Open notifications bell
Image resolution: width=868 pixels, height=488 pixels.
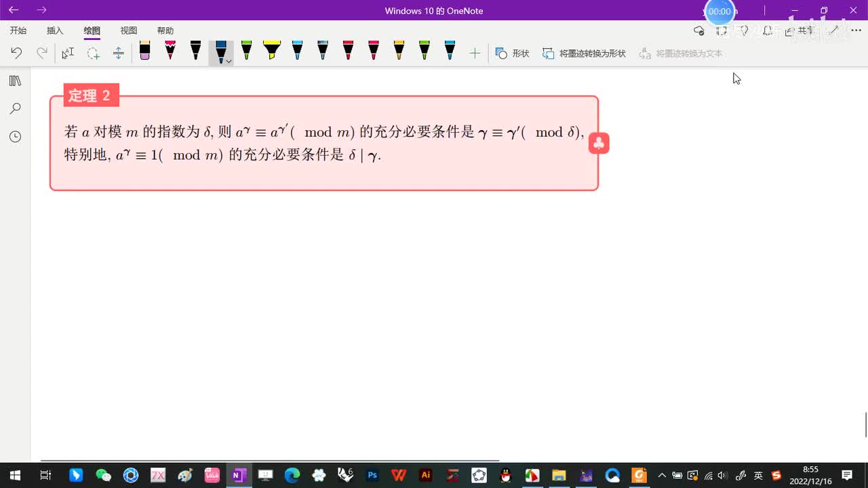pyautogui.click(x=768, y=30)
